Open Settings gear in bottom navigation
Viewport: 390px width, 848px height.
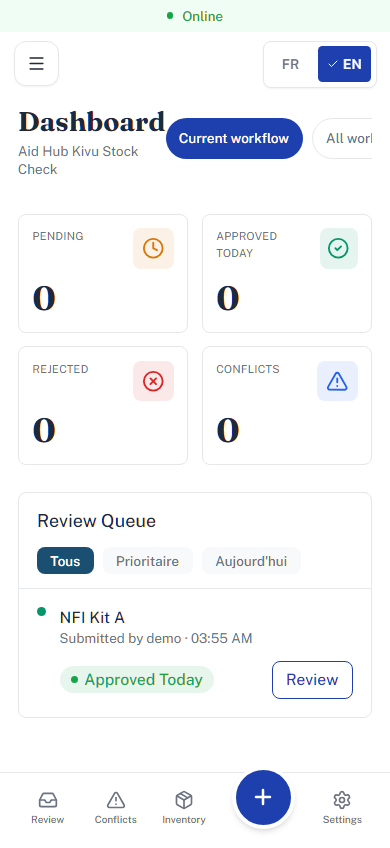342,809
